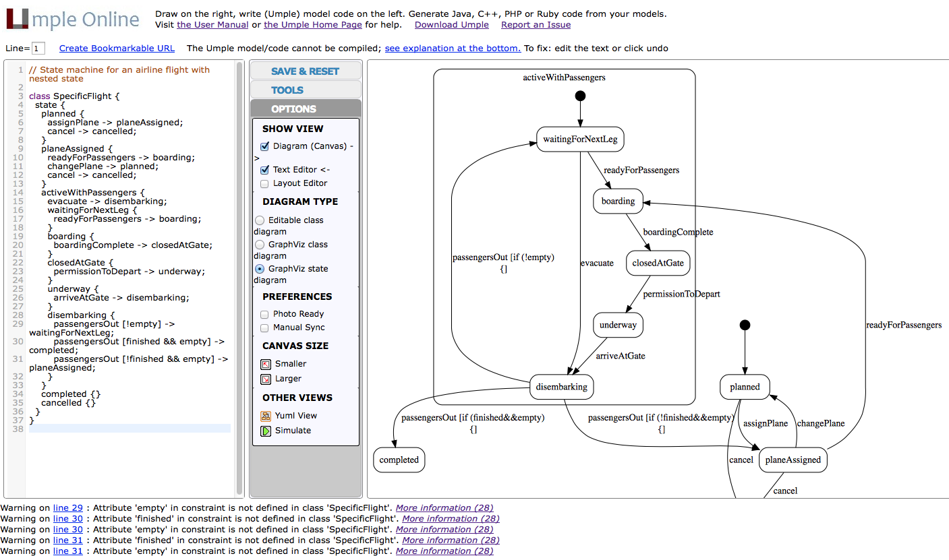Collapse the OPTIONS panel section
This screenshot has height=560, width=949.
coord(306,109)
